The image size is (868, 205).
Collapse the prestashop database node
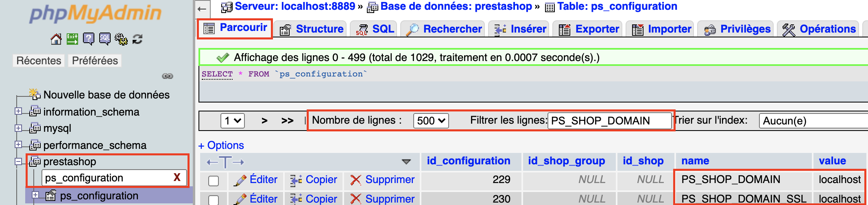tap(18, 161)
